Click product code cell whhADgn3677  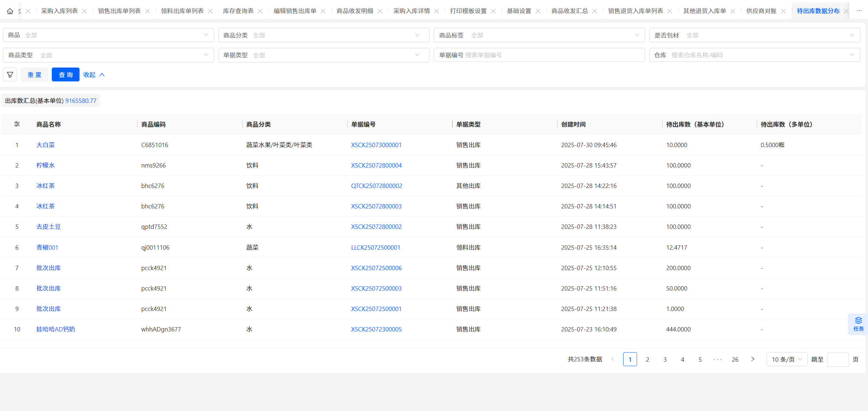[161, 329]
